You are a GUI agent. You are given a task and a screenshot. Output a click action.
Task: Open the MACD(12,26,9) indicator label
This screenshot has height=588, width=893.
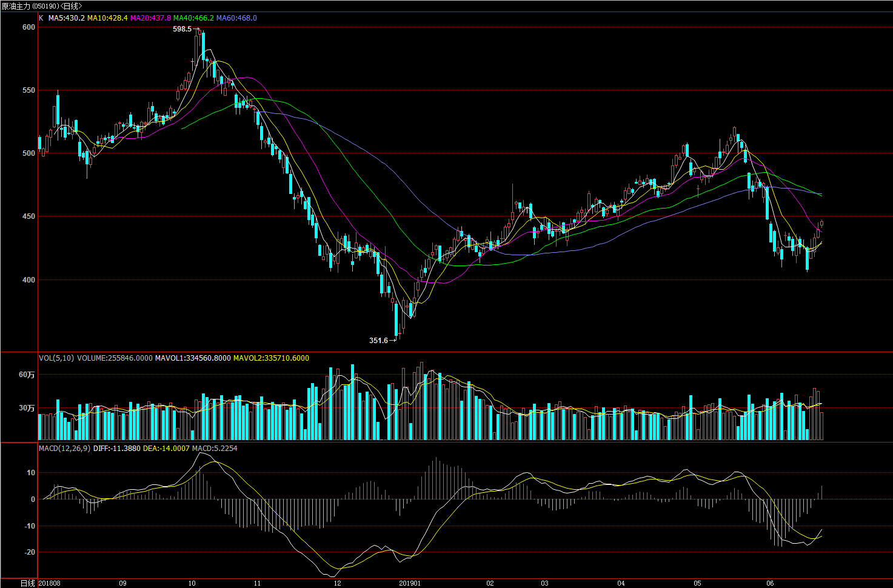click(64, 449)
